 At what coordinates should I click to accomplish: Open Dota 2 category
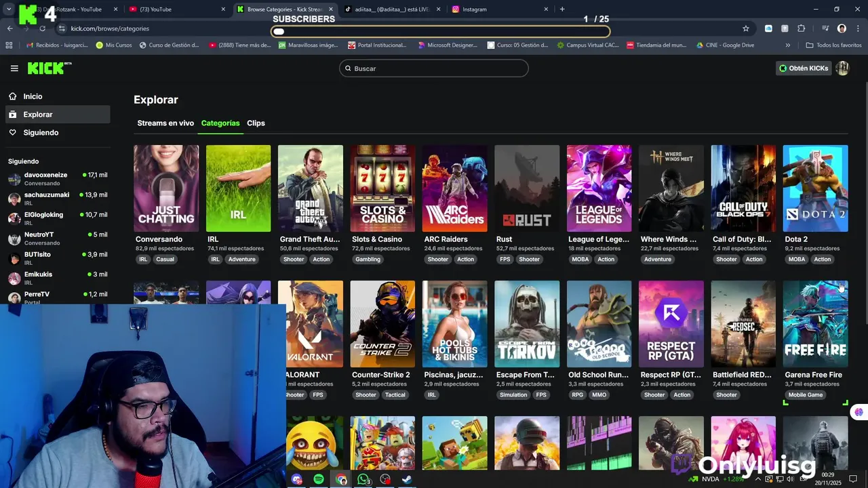click(x=815, y=188)
